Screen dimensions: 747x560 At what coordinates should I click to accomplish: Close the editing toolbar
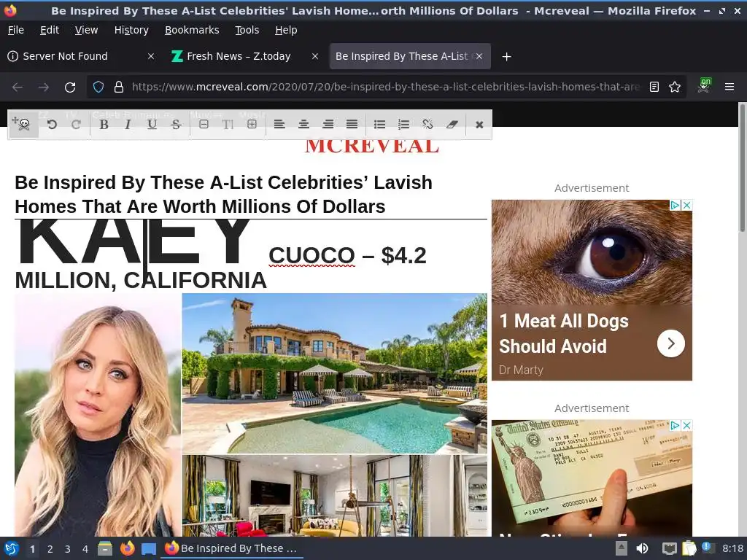479,124
